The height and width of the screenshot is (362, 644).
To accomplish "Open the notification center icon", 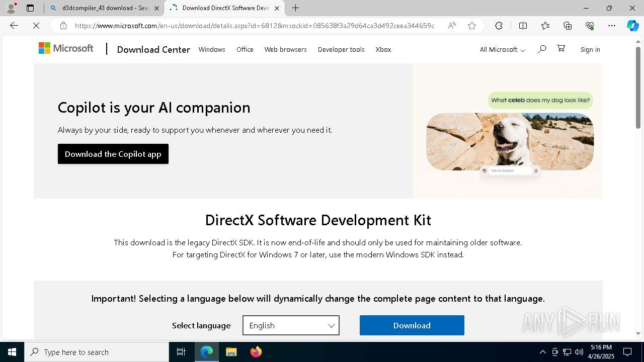I will (x=627, y=352).
